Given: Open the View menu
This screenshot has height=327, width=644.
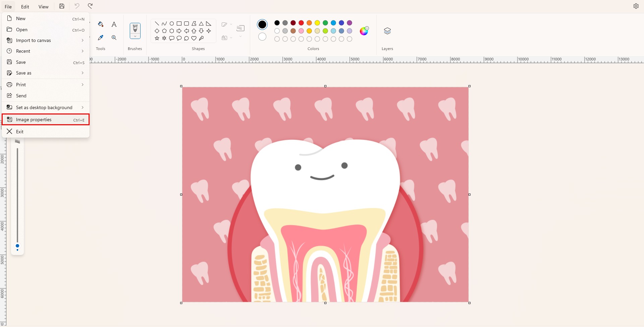Looking at the screenshot, I should [43, 7].
